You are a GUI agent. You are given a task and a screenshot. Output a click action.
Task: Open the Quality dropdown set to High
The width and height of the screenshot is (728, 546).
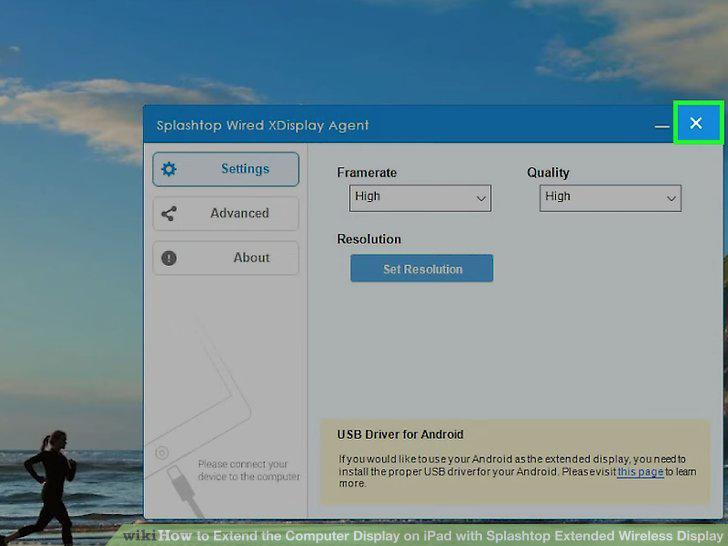point(610,198)
